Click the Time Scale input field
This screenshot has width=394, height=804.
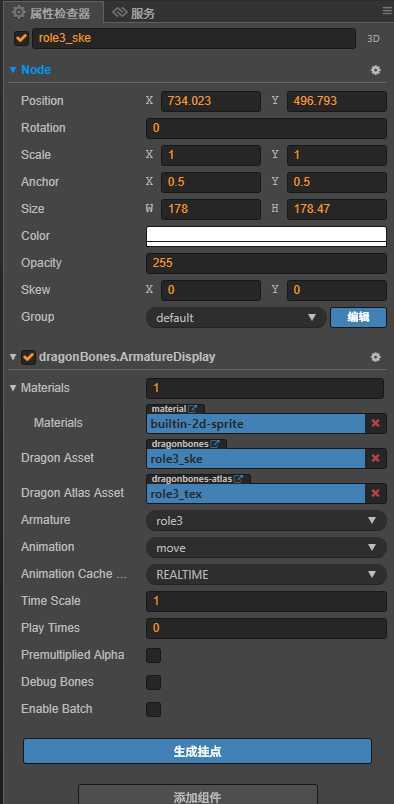[266, 601]
